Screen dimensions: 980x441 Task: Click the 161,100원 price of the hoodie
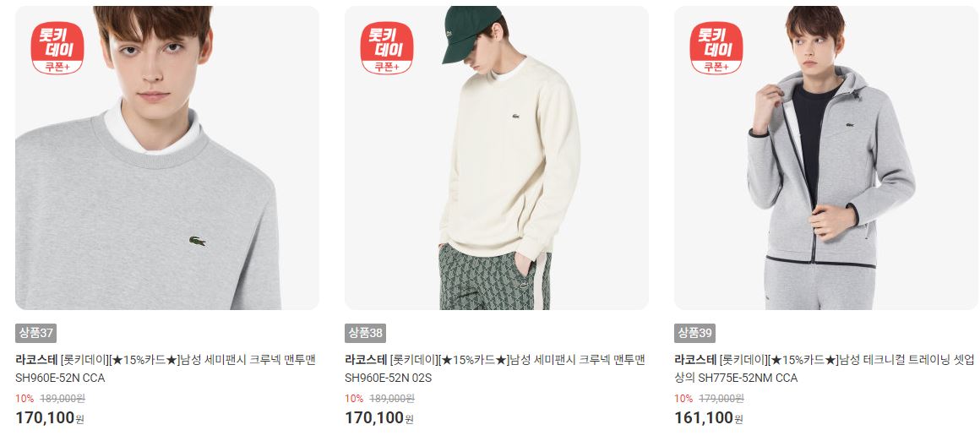709,418
